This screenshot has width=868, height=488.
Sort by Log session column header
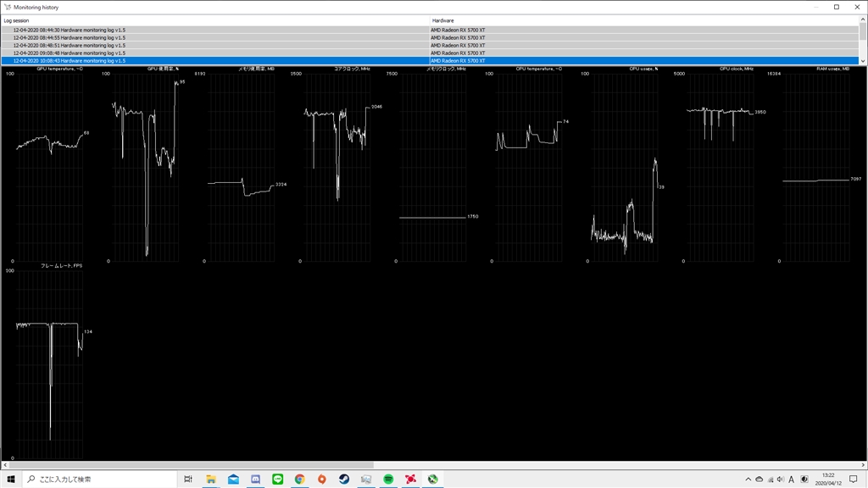214,20
